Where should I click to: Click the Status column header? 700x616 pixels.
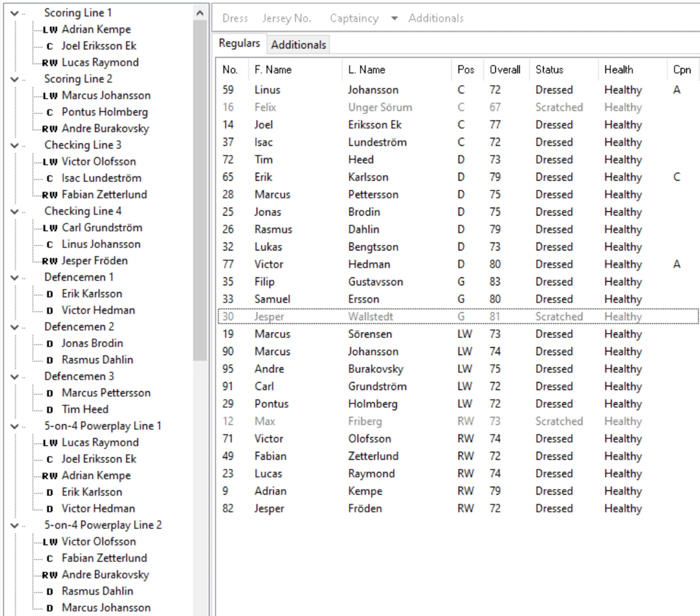click(x=549, y=70)
